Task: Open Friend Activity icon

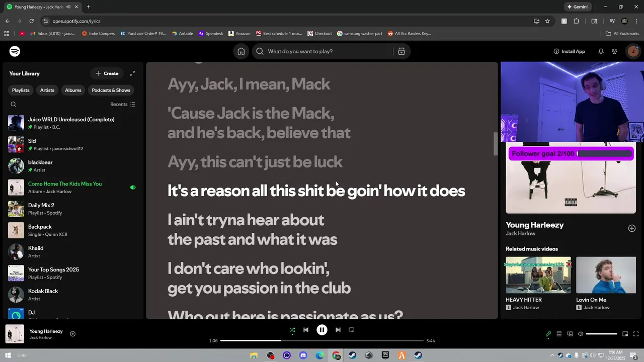Action: point(614,51)
